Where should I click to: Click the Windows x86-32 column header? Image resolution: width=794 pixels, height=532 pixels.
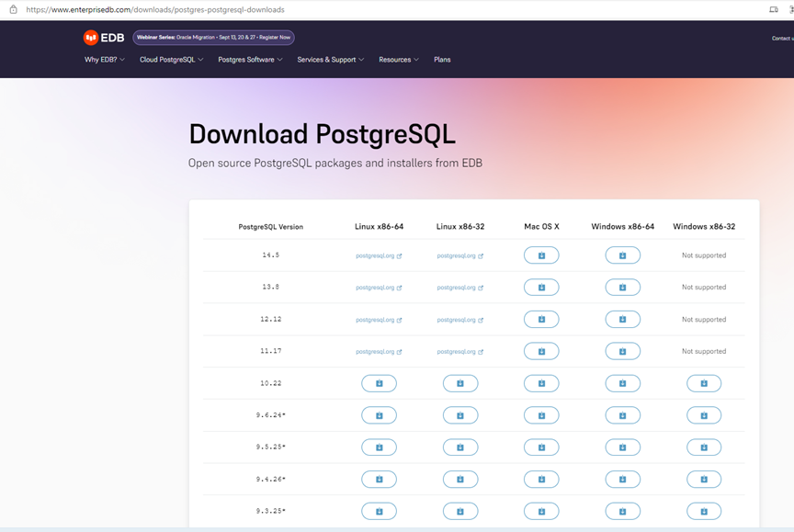pos(704,226)
